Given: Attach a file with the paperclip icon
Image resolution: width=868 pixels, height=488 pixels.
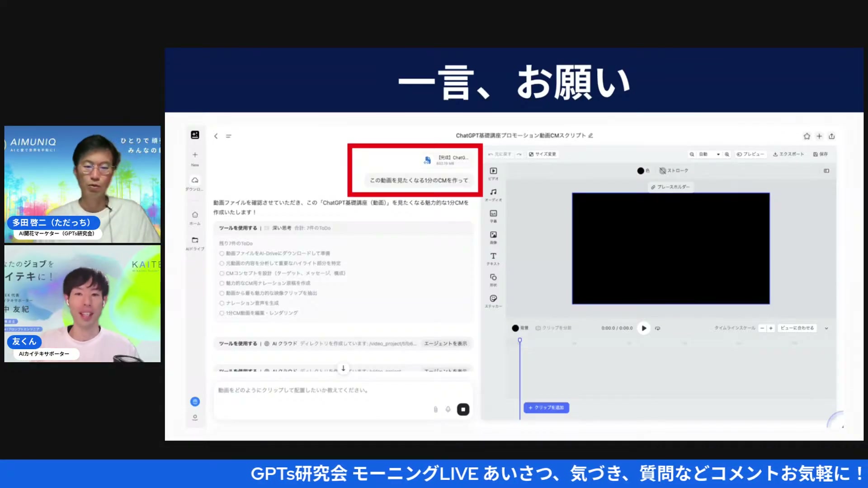Looking at the screenshot, I should pyautogui.click(x=436, y=409).
